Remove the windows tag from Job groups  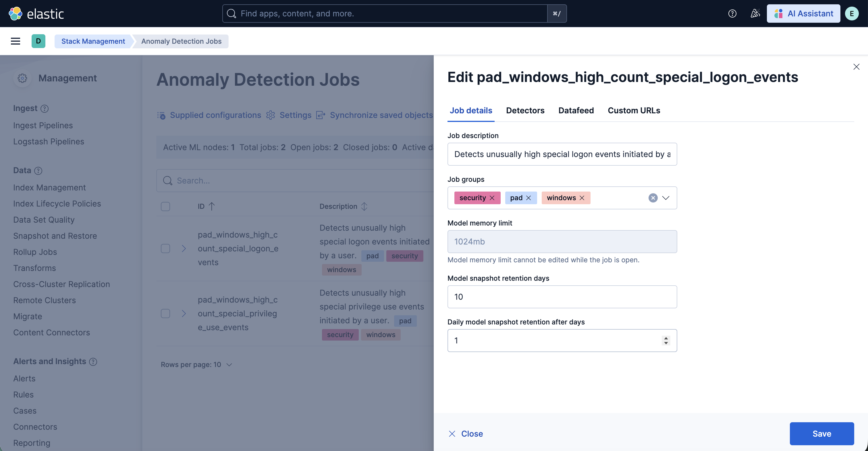[582, 198]
